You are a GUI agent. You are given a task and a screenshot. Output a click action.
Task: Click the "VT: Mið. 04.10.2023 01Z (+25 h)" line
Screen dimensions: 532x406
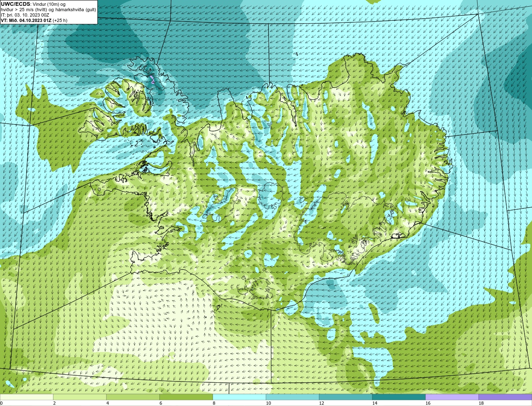click(34, 20)
